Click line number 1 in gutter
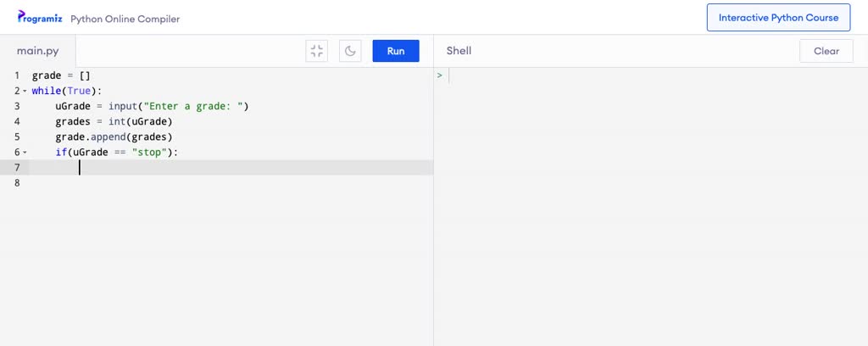The image size is (868, 346). pos(16,75)
